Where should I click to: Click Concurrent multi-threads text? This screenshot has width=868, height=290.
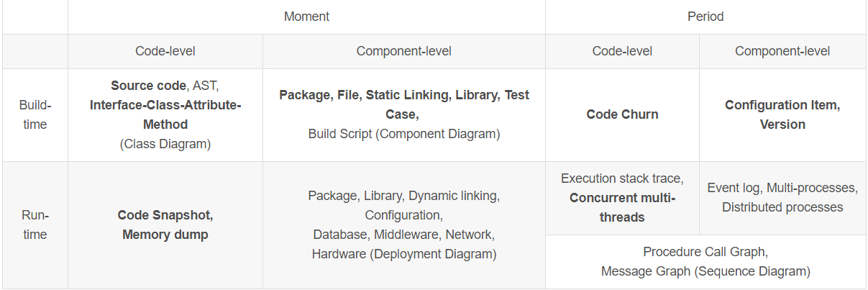(x=622, y=207)
